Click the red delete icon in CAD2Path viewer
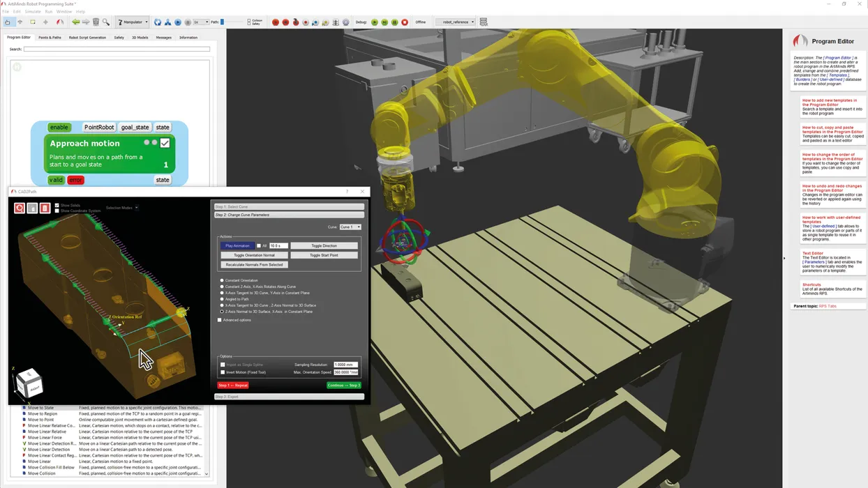Screen dimensions: 868x488 (45, 208)
